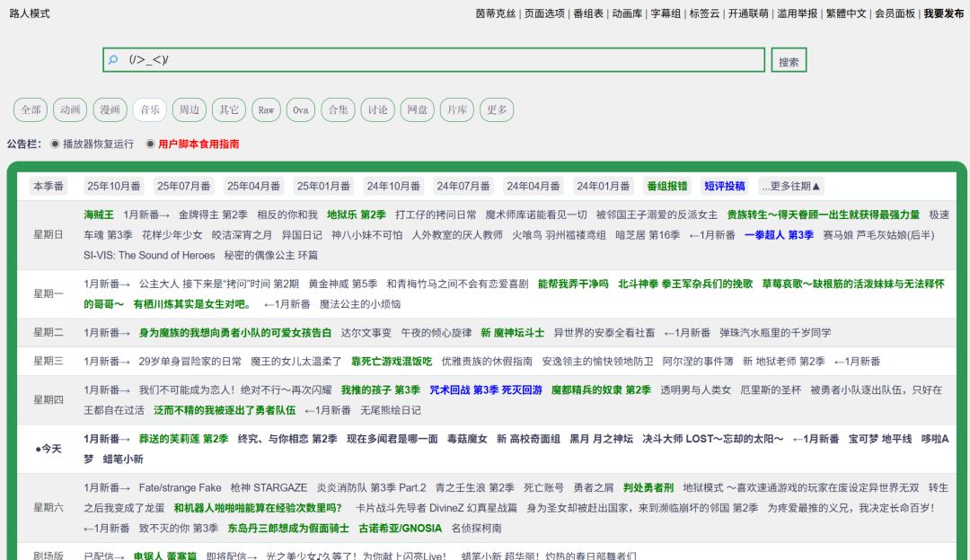The width and height of the screenshot is (970, 560).
Task: Toggle the Ova category pill
Action: coord(300,109)
